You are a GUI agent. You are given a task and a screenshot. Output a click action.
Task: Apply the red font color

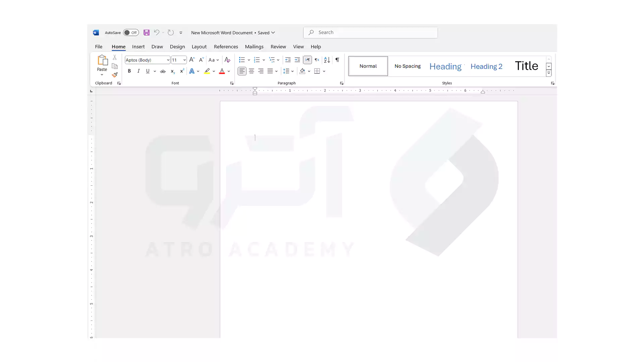point(222,71)
